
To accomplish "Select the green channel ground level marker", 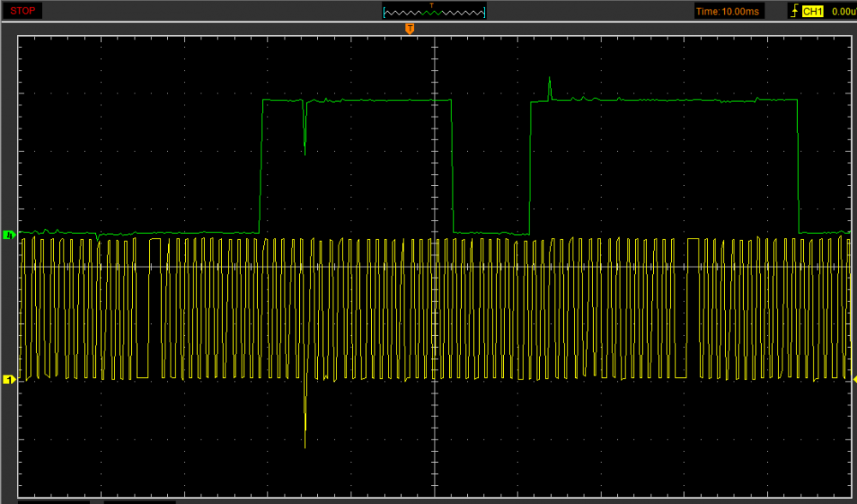I will pos(9,233).
